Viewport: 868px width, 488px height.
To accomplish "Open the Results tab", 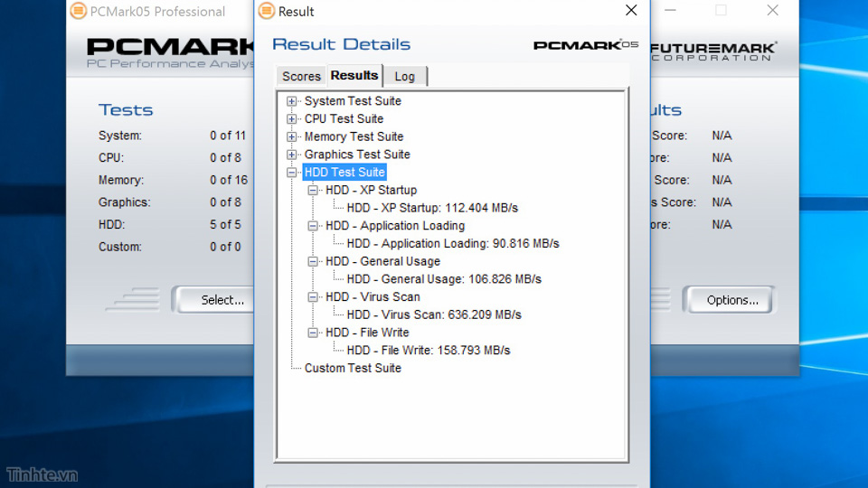I will 354,75.
